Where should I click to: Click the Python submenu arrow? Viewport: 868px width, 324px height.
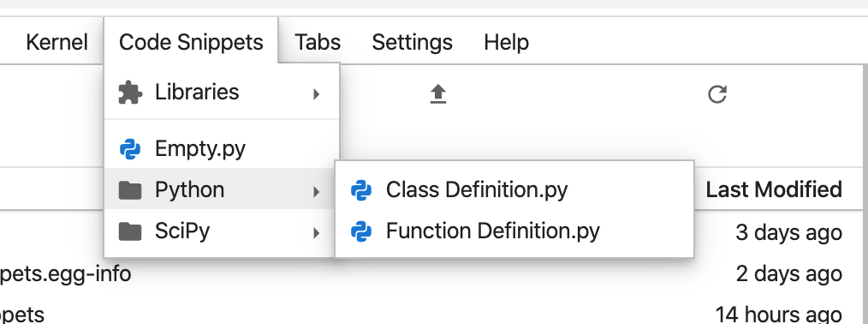[x=316, y=192]
